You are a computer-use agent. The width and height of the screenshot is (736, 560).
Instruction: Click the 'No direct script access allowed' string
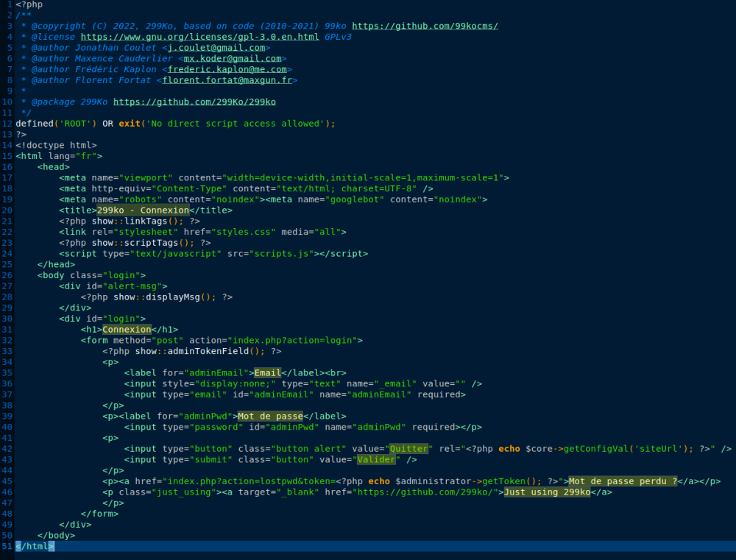[236, 124]
